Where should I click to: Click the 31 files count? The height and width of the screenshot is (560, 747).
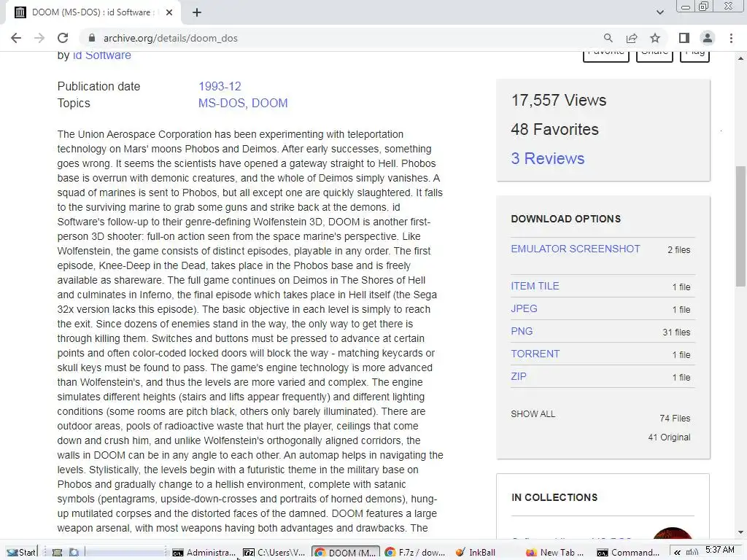click(676, 332)
